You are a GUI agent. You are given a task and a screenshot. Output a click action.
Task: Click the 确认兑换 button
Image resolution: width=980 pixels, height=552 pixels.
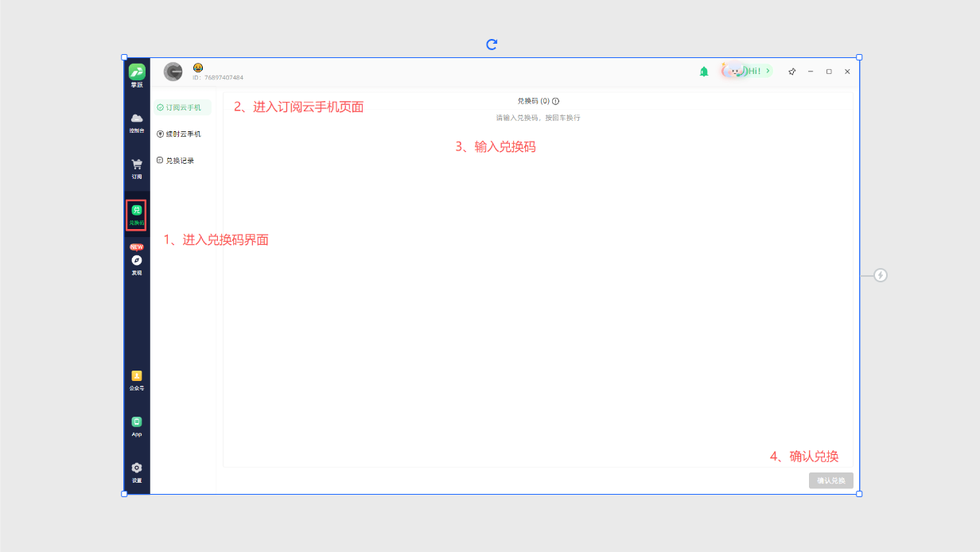pyautogui.click(x=831, y=480)
